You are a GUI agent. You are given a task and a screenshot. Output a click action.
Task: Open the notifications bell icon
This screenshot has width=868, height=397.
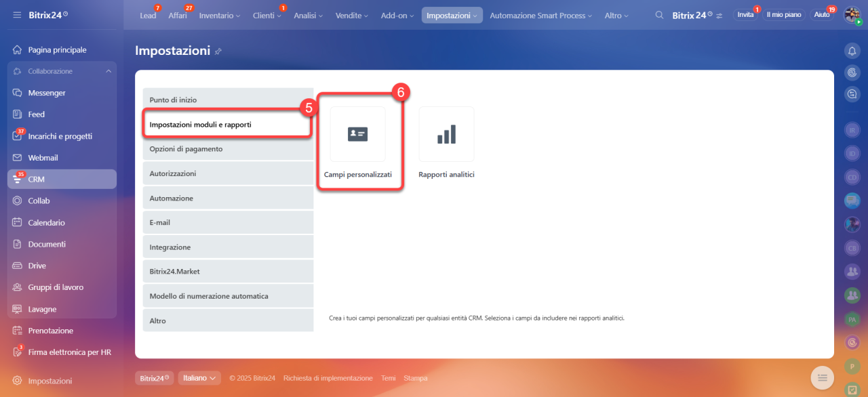(x=852, y=50)
